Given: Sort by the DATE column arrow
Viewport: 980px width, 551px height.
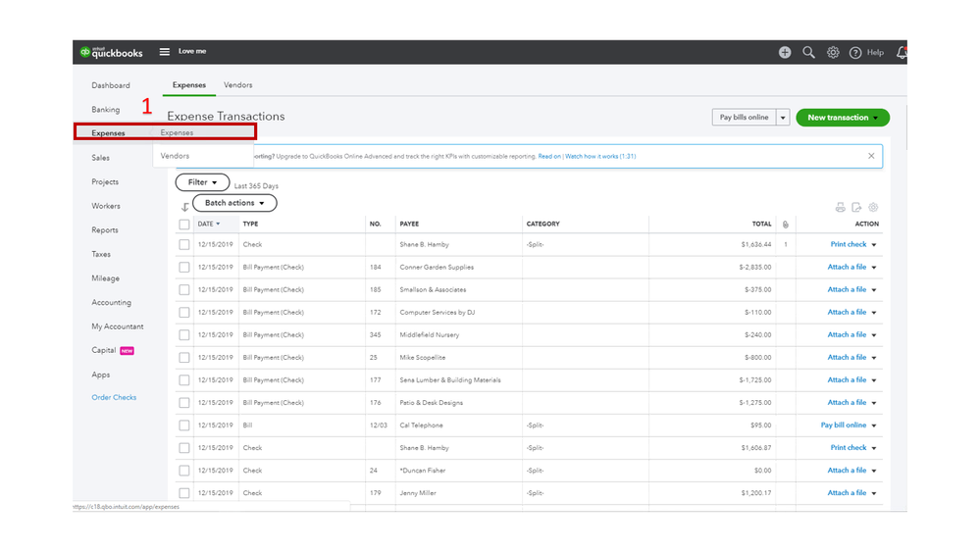Looking at the screenshot, I should coord(218,224).
